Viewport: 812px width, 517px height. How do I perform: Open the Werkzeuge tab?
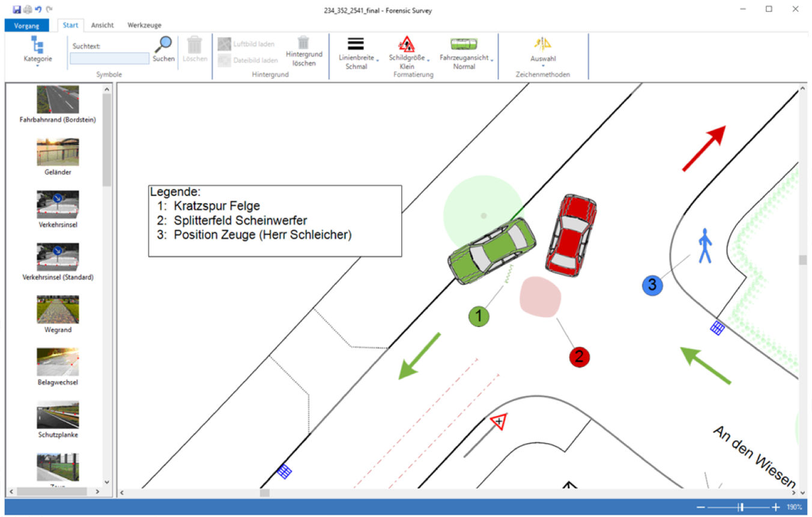(144, 25)
